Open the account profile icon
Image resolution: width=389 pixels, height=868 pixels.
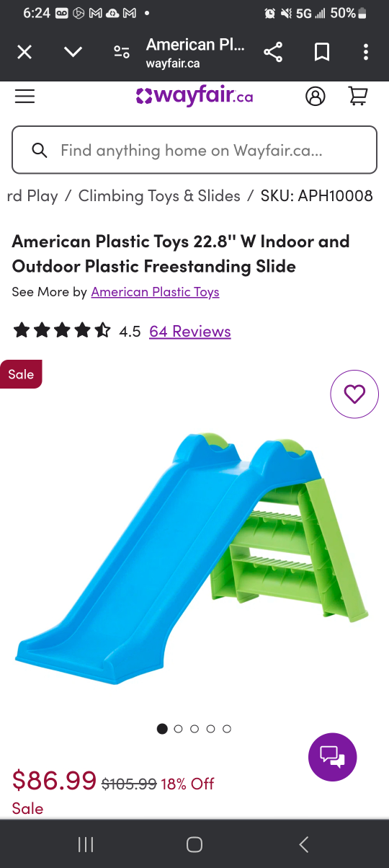(x=316, y=96)
